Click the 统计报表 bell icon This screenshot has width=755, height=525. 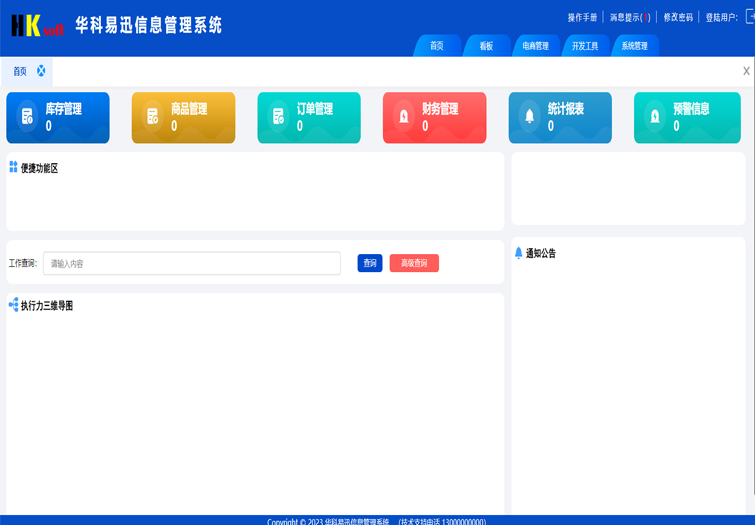click(x=530, y=117)
